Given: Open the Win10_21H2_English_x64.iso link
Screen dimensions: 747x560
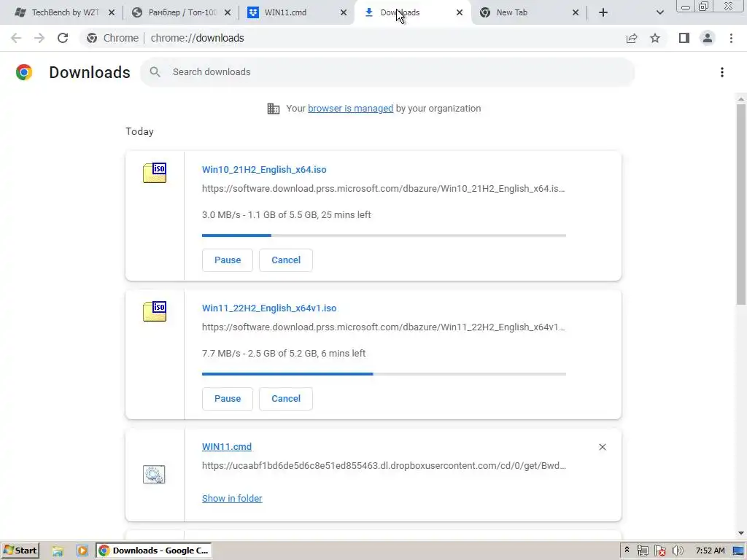Looking at the screenshot, I should tap(264, 169).
